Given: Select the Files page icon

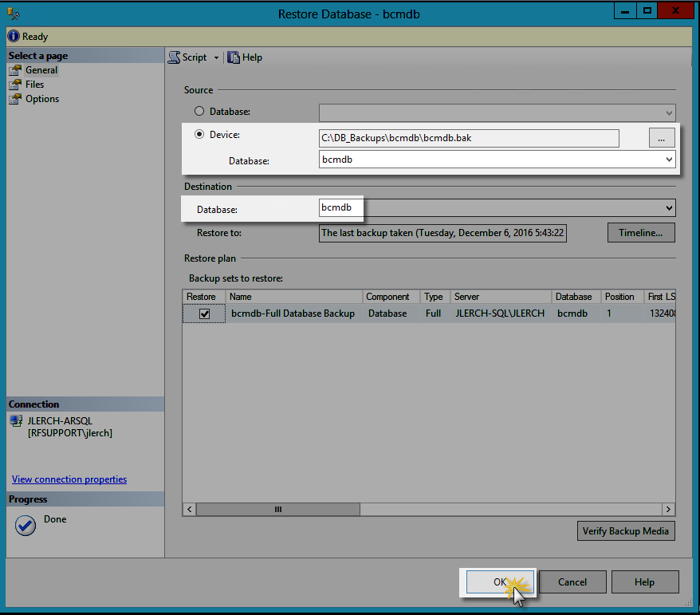Looking at the screenshot, I should click(14, 85).
